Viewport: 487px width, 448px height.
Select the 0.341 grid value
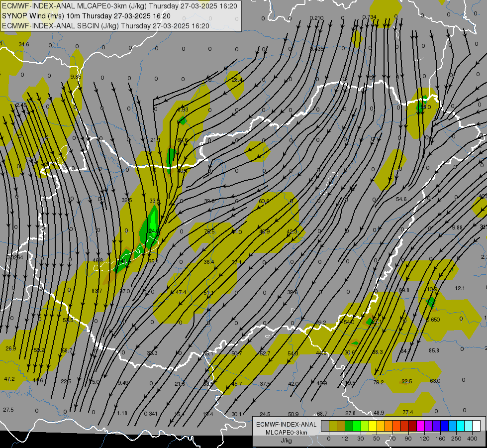(x=151, y=414)
